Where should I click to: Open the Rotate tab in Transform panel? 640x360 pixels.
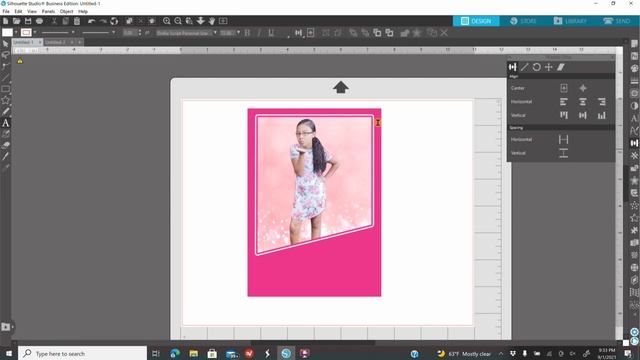[x=536, y=67]
